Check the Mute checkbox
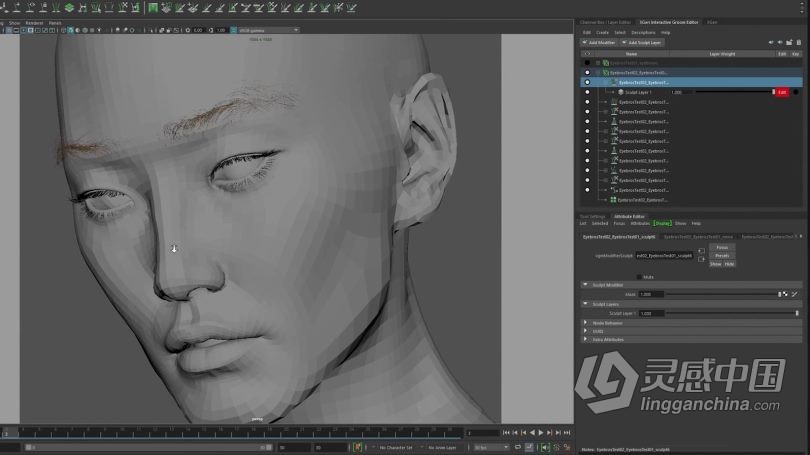 click(x=639, y=277)
